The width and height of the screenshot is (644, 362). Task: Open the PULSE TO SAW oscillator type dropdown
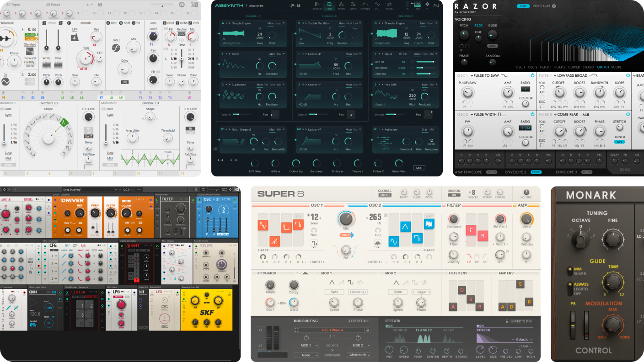coord(488,75)
